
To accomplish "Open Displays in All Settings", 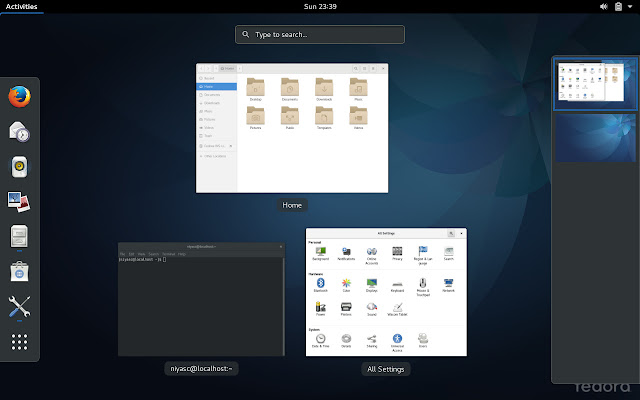I will coord(371,285).
